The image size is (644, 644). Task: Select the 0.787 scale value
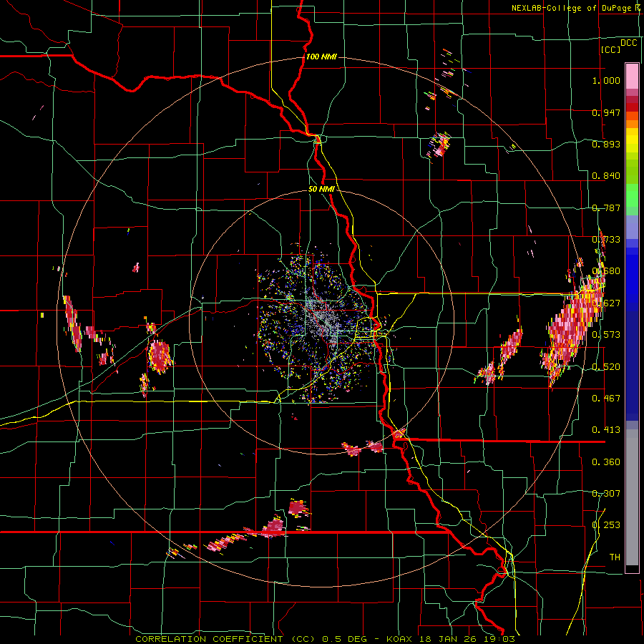(606, 208)
